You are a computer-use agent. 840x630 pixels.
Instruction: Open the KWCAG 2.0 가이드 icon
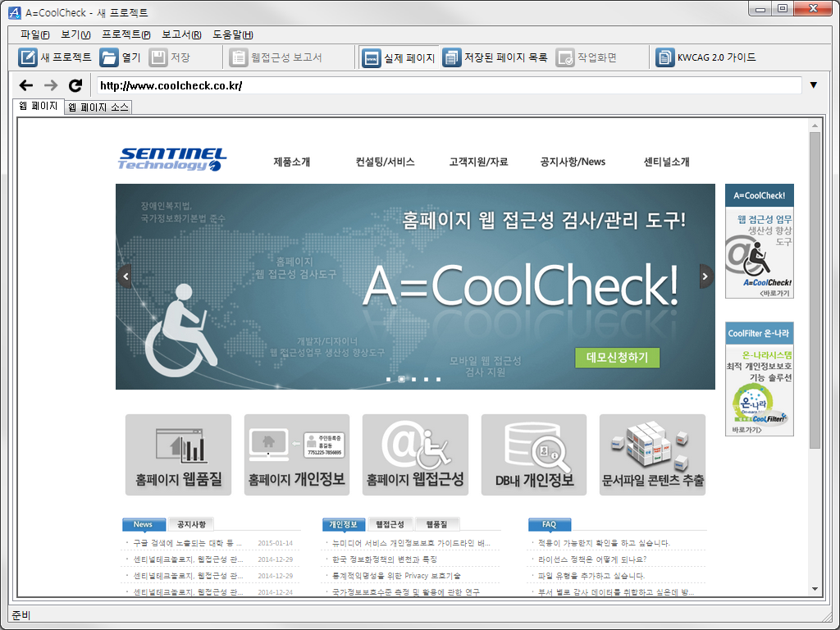664,57
